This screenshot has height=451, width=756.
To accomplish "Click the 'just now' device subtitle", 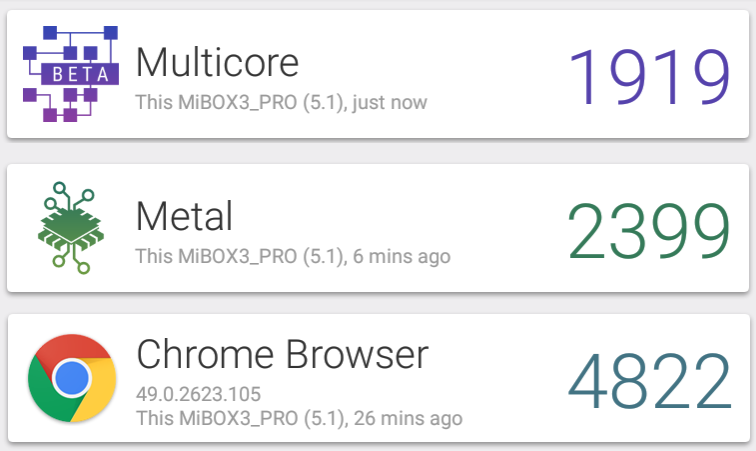I will [281, 103].
